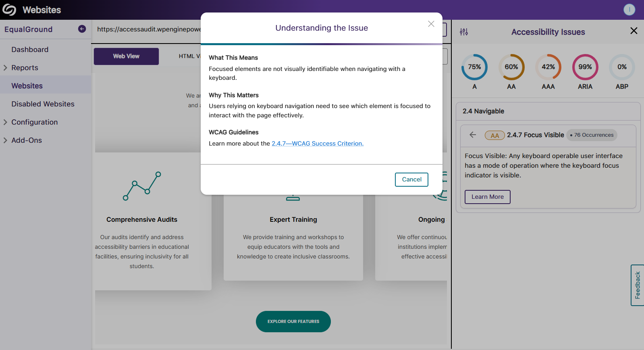Open the user profile avatar

(629, 10)
